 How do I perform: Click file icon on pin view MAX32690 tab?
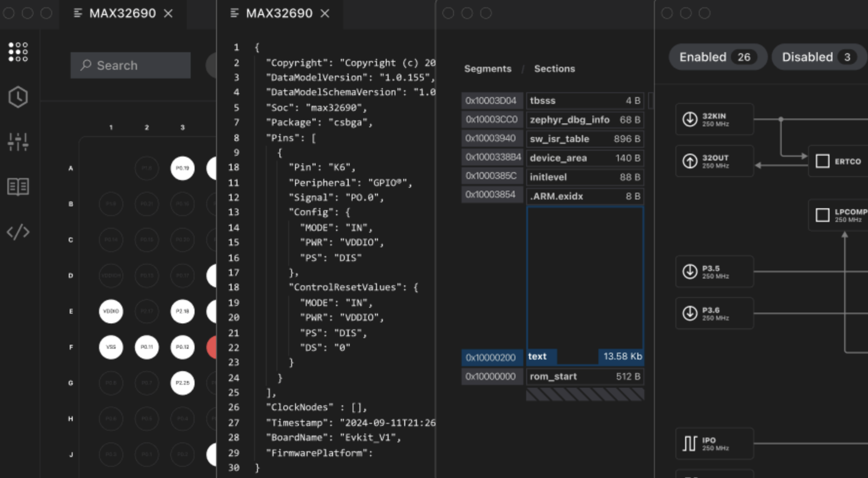(78, 13)
